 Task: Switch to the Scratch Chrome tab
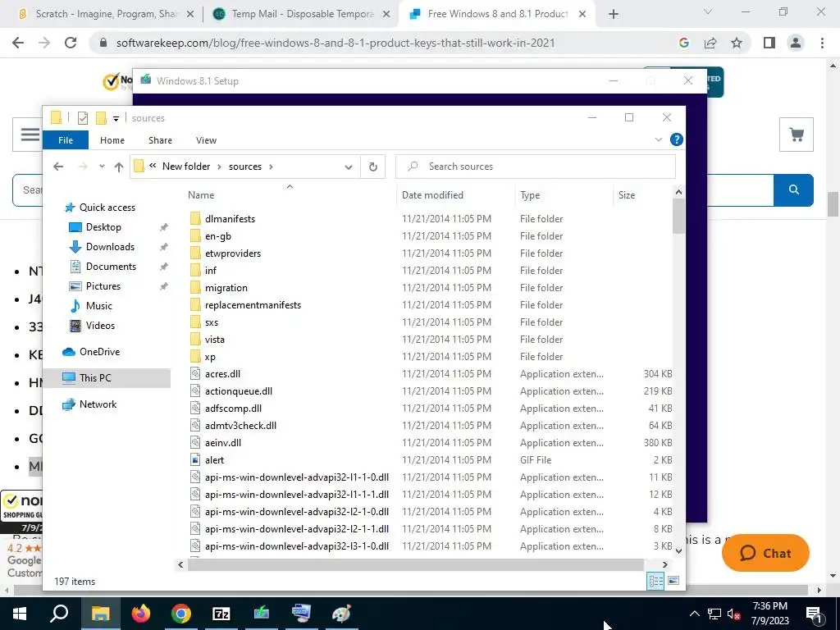(106, 14)
